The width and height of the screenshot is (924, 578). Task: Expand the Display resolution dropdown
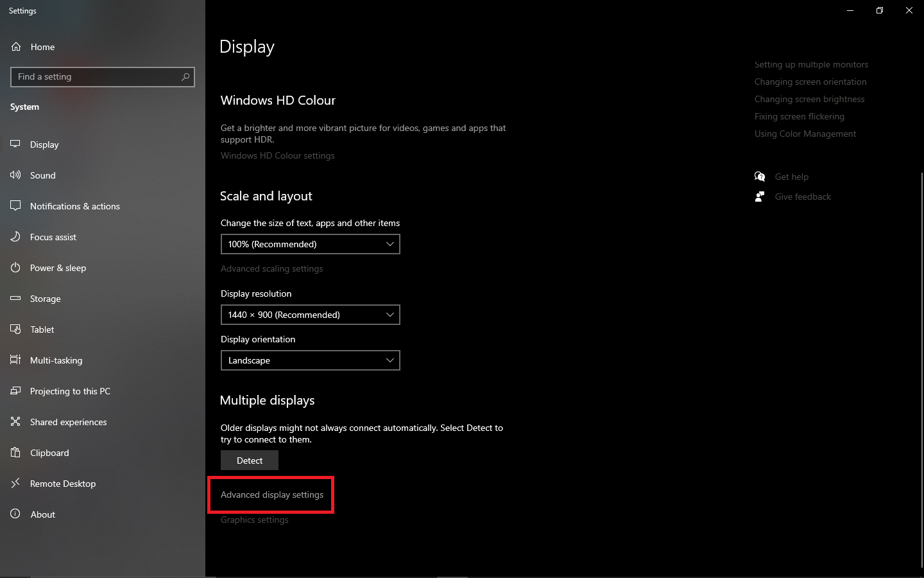coord(310,315)
